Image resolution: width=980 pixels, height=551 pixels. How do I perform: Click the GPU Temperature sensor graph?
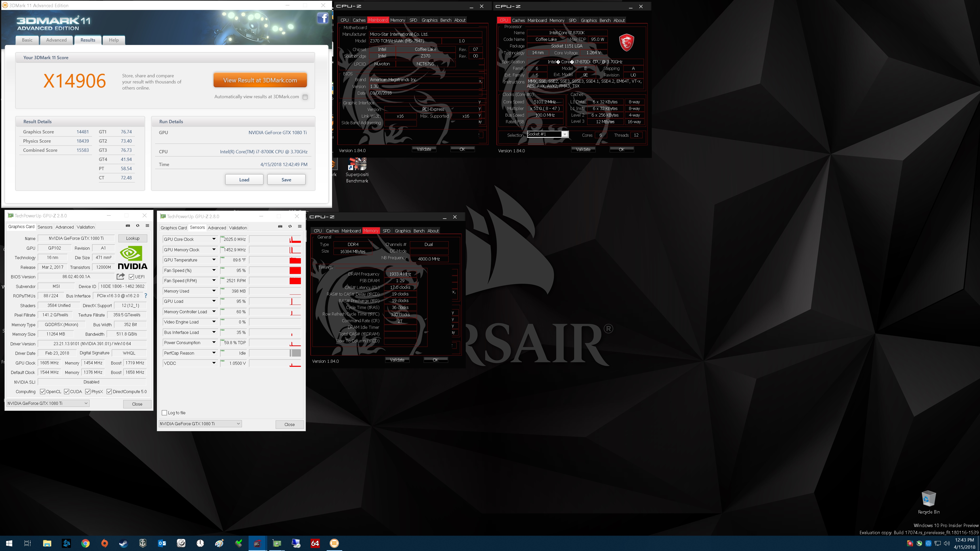275,260
